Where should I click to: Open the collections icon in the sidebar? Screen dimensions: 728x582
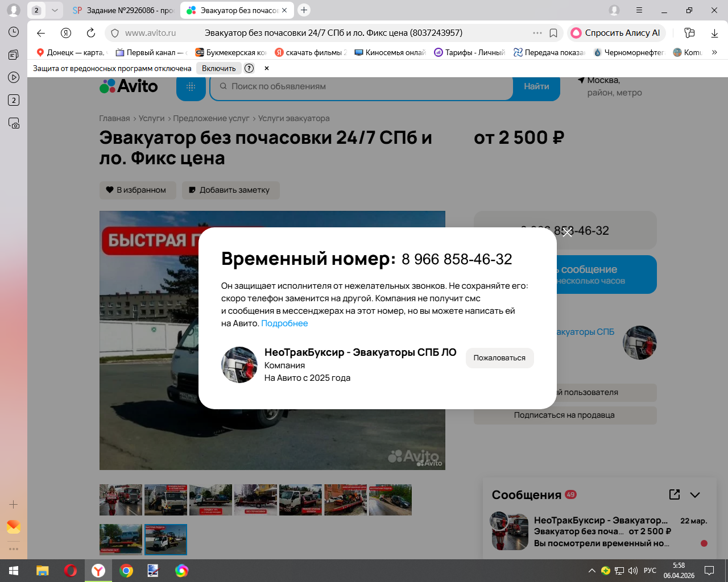(14, 55)
